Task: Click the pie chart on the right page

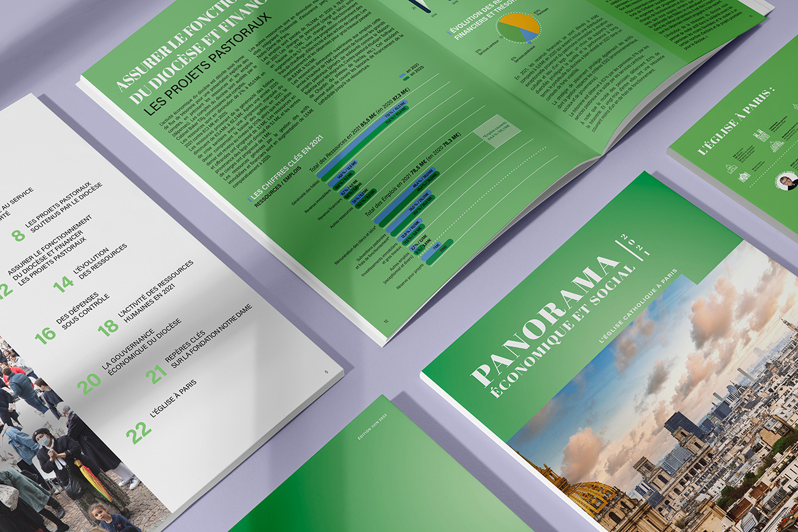Action: pyautogui.click(x=519, y=27)
